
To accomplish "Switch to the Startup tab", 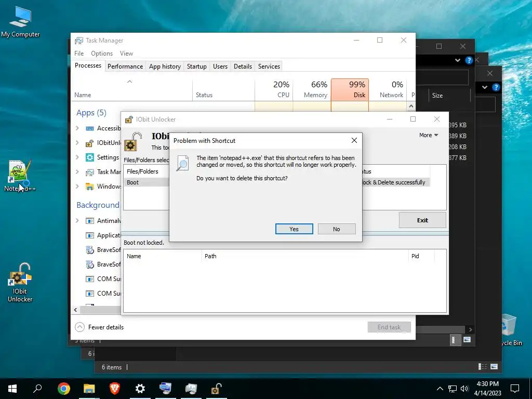I will pos(197,66).
